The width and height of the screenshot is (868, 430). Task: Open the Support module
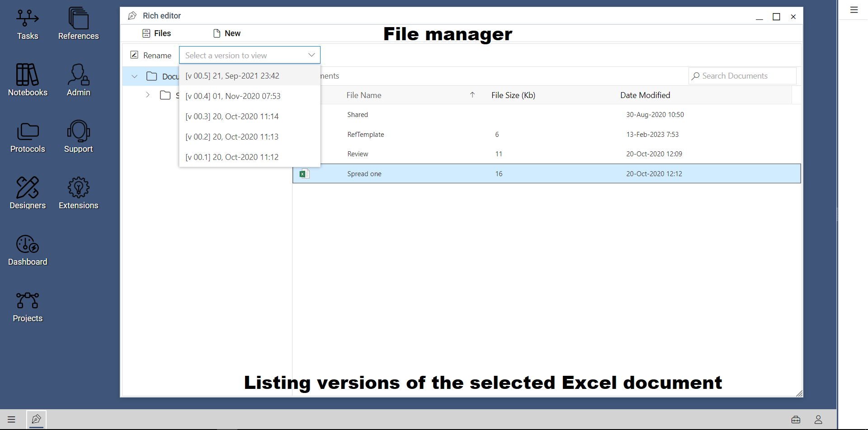tap(78, 137)
